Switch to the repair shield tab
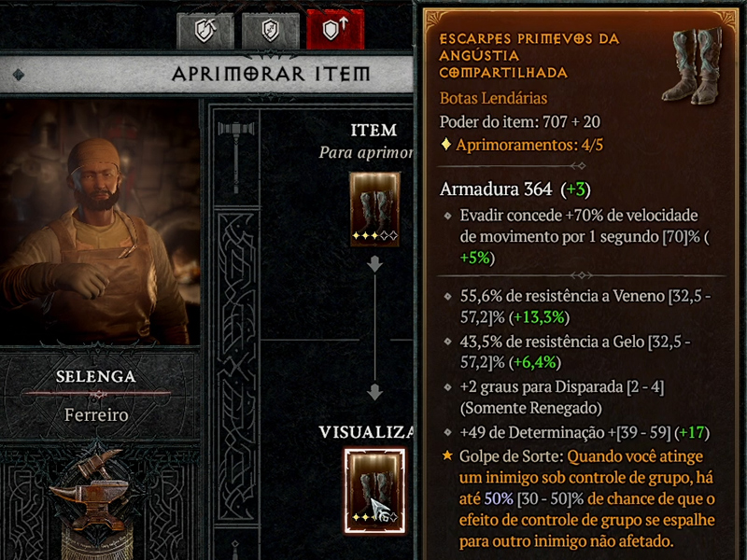747x560 pixels. point(271,31)
